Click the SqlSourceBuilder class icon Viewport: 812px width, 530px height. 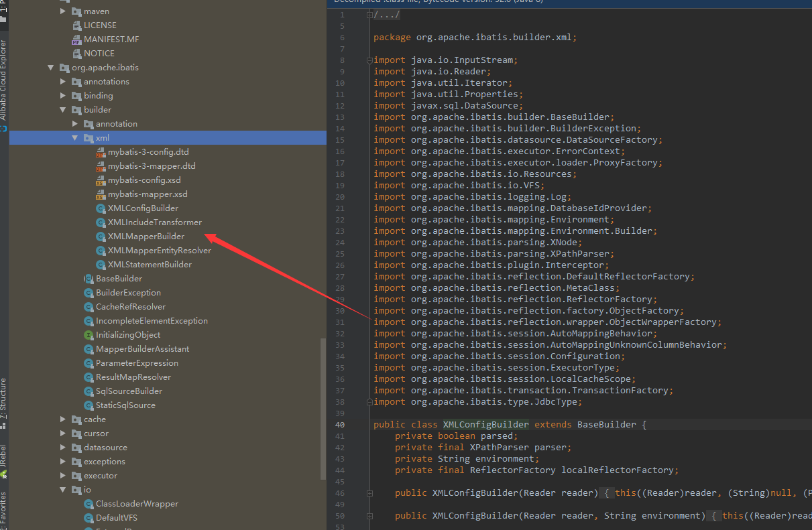pos(89,391)
